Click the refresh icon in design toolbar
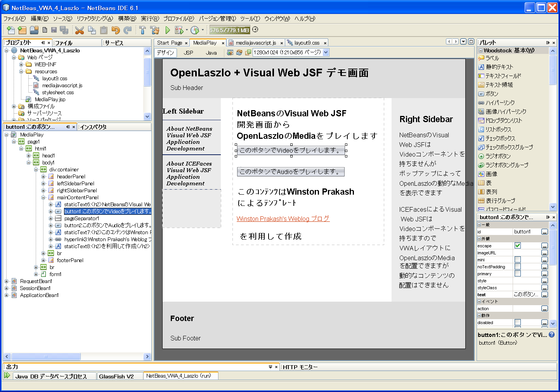The width and height of the screenshot is (560, 392). click(239, 52)
